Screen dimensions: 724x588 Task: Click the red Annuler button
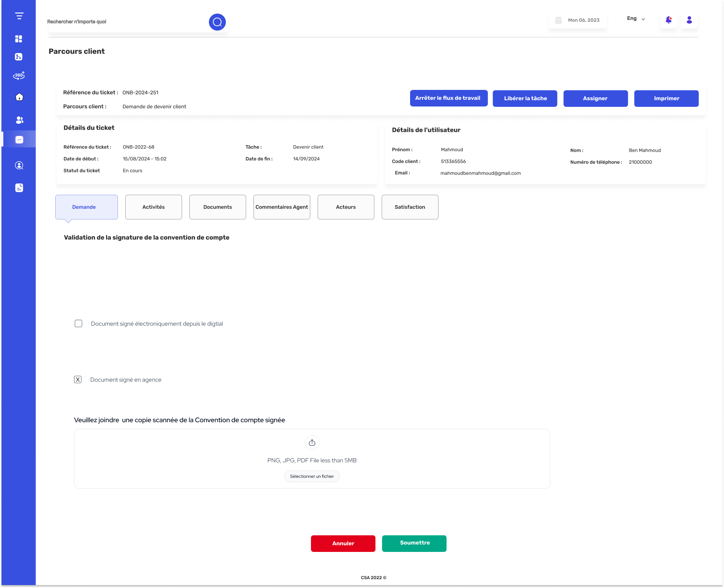click(x=343, y=543)
